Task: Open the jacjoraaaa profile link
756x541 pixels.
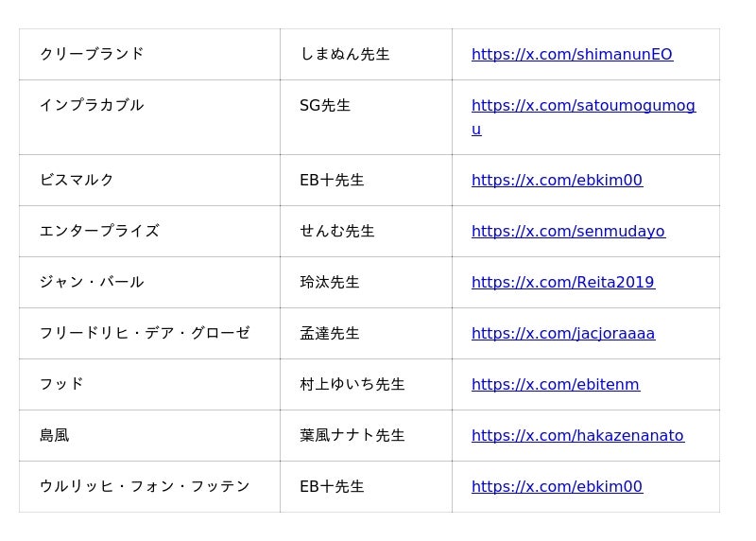Action: coord(562,334)
